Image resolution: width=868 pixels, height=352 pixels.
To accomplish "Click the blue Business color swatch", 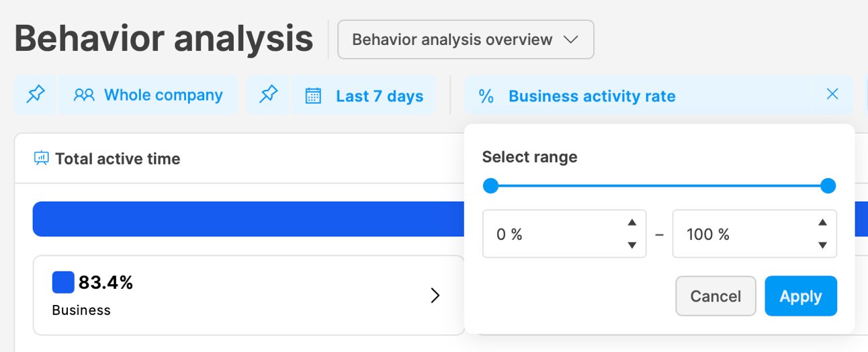I will 63,283.
